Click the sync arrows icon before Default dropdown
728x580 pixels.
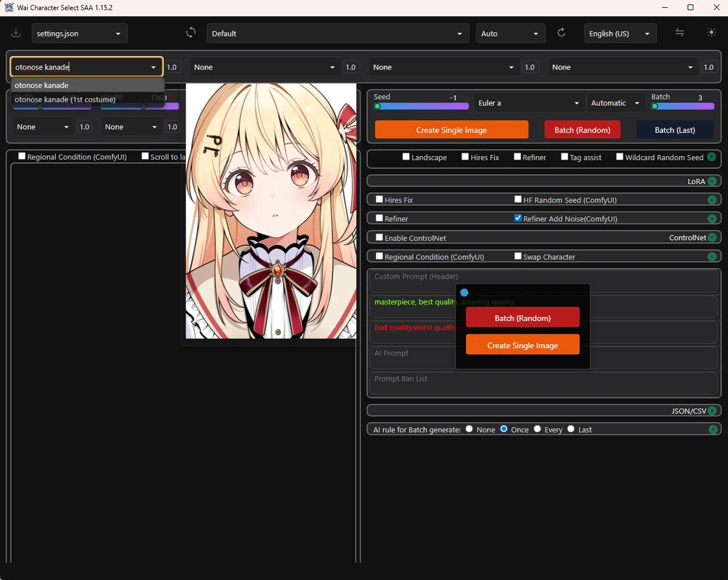(x=191, y=33)
